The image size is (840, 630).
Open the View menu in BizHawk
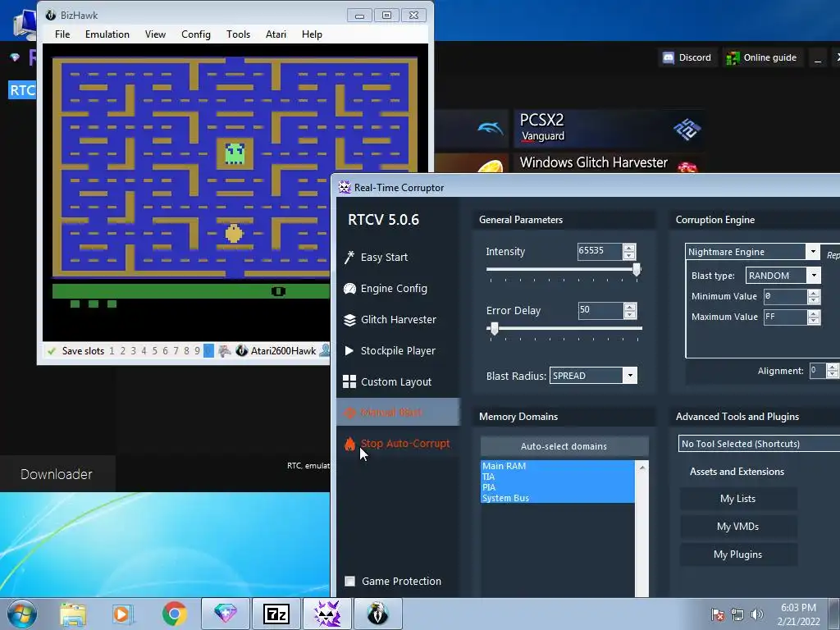point(155,34)
